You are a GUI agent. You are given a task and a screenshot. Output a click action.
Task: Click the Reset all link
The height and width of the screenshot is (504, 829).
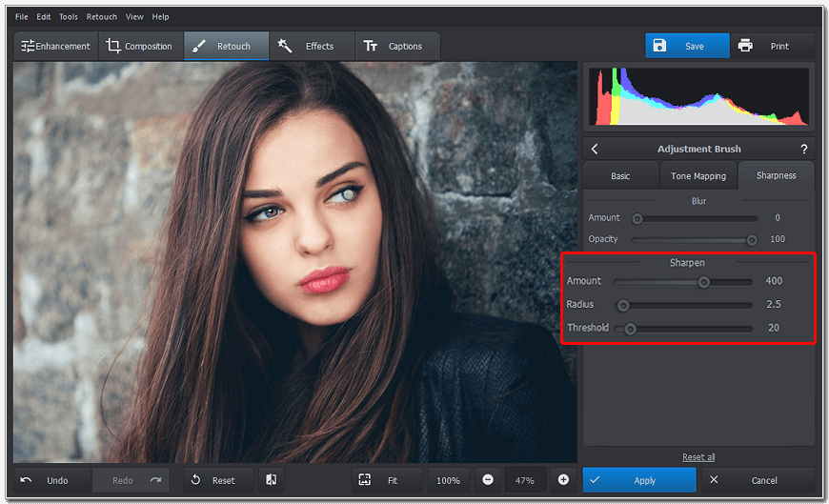click(x=698, y=457)
